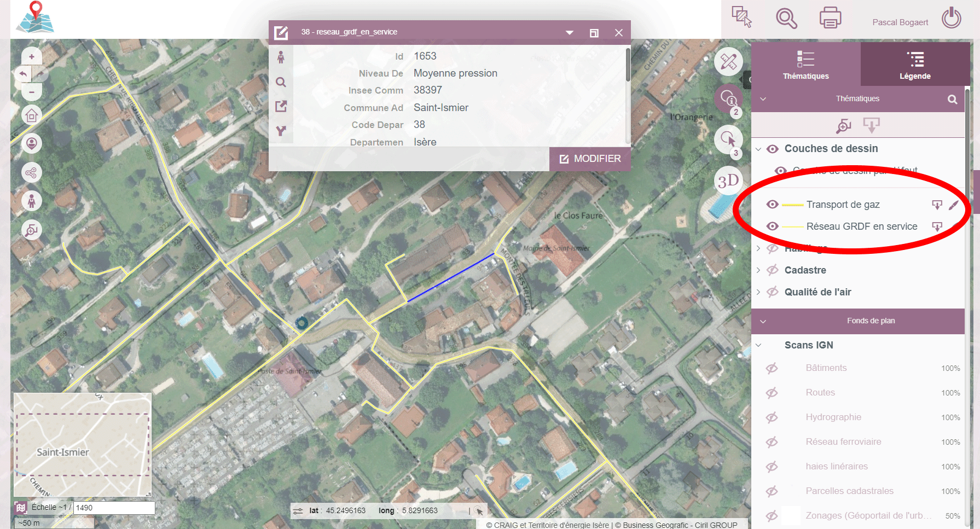Toggle visibility of Couches de dessin
Screen dimensions: 980x529
[x=772, y=148]
